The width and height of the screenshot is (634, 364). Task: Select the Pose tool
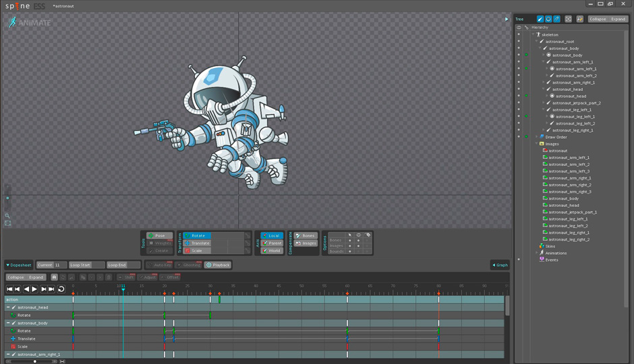coord(160,235)
